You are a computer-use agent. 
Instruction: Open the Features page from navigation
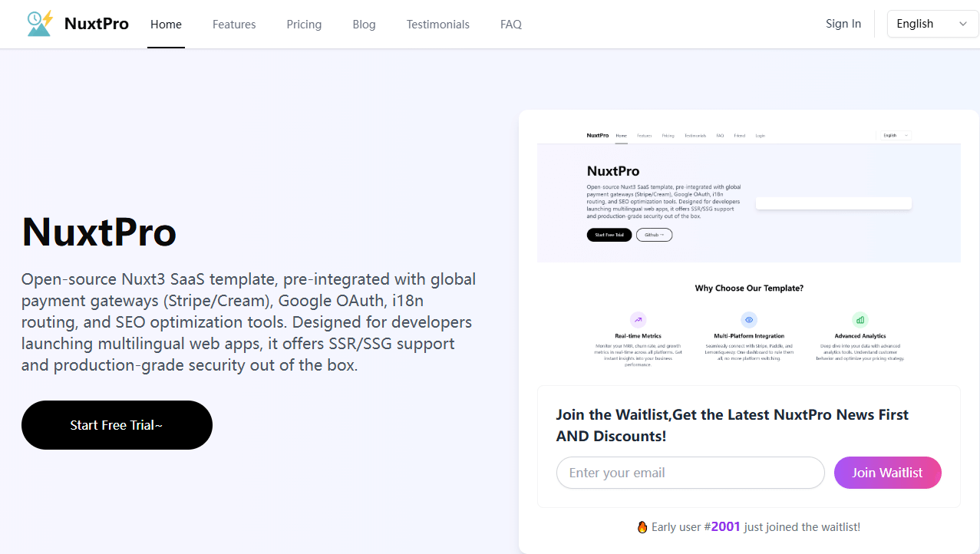tap(234, 25)
